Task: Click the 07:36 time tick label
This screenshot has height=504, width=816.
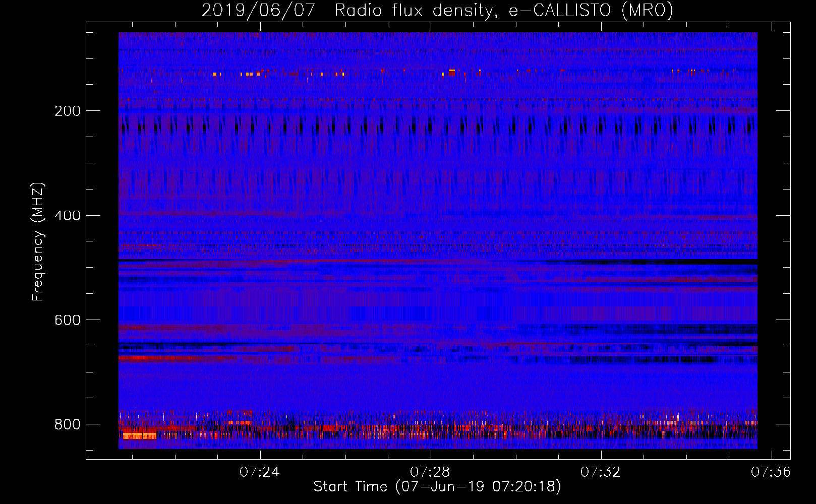Action: (x=771, y=472)
